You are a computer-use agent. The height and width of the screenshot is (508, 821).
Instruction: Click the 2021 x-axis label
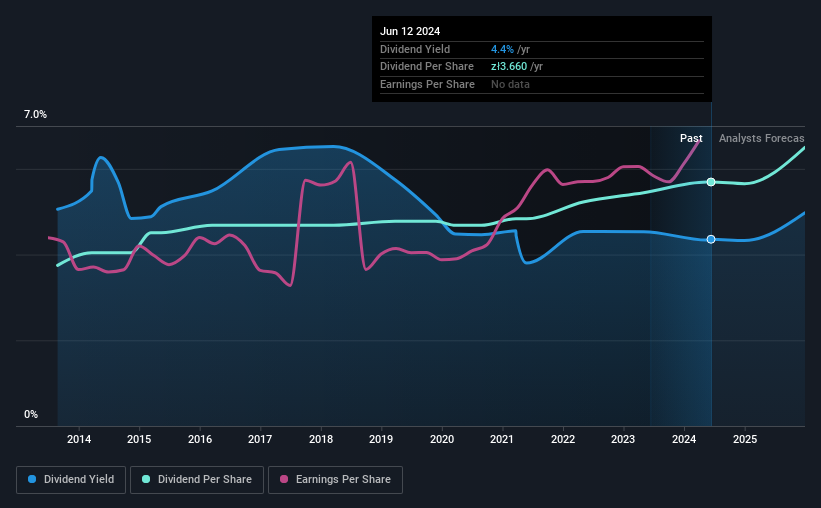[x=502, y=439]
